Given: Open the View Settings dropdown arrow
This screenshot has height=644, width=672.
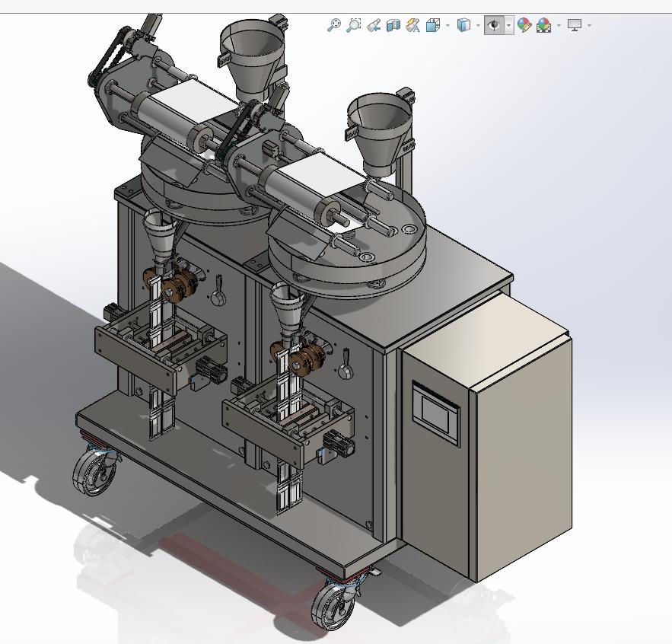Looking at the screenshot, I should pos(590,26).
